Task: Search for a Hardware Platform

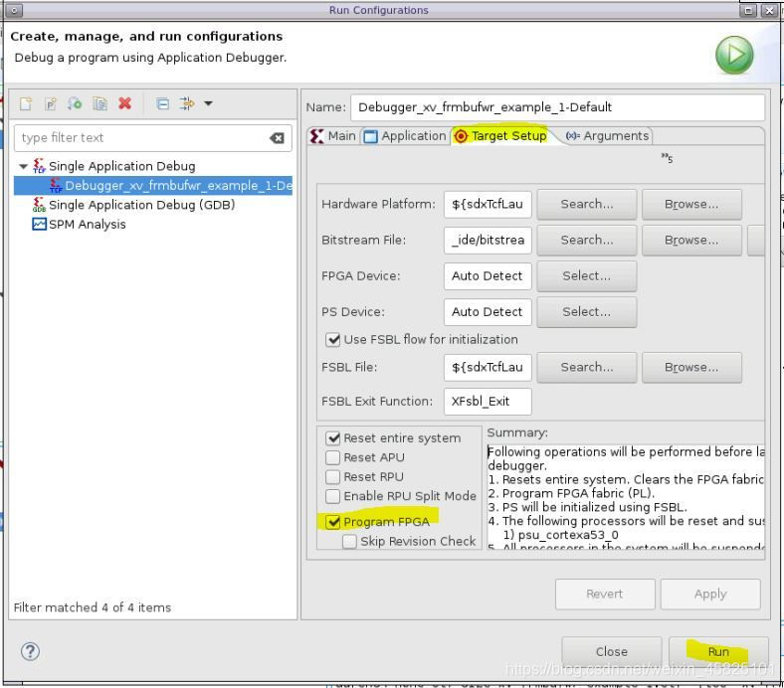Action: tap(586, 205)
